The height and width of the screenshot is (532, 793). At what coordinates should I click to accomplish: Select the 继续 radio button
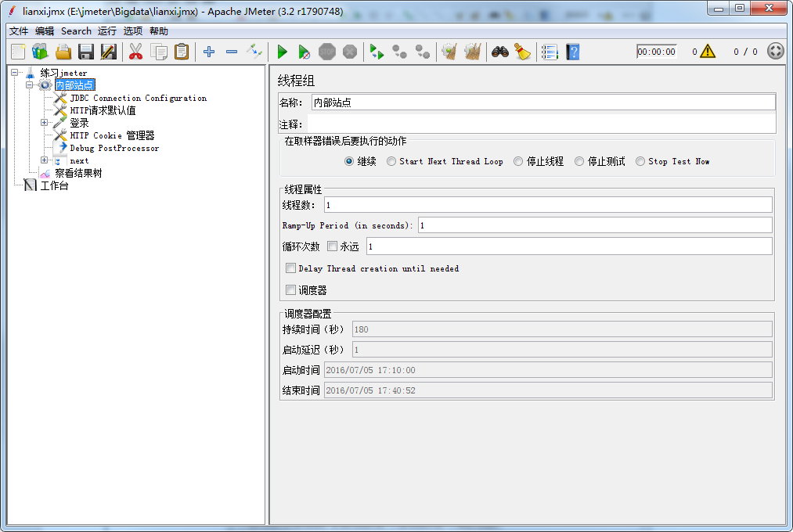tap(349, 161)
